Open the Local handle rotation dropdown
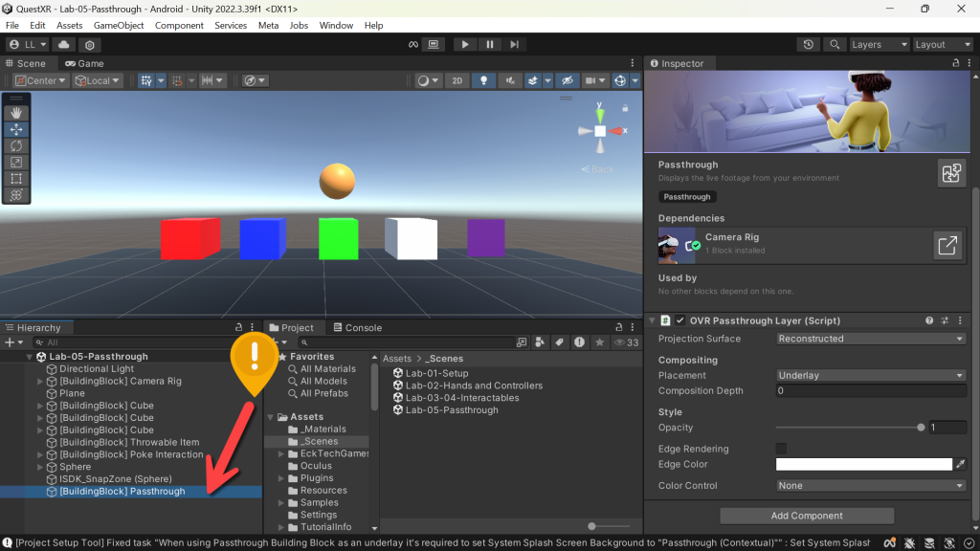The width and height of the screenshot is (980, 551). (x=97, y=80)
